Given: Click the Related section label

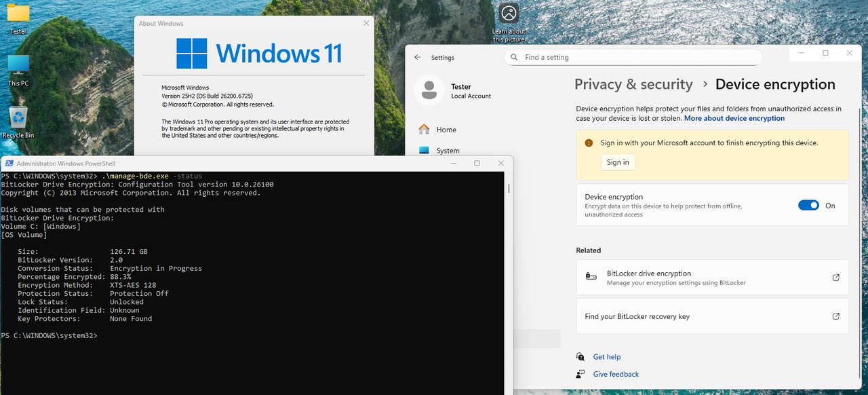Looking at the screenshot, I should tap(589, 250).
